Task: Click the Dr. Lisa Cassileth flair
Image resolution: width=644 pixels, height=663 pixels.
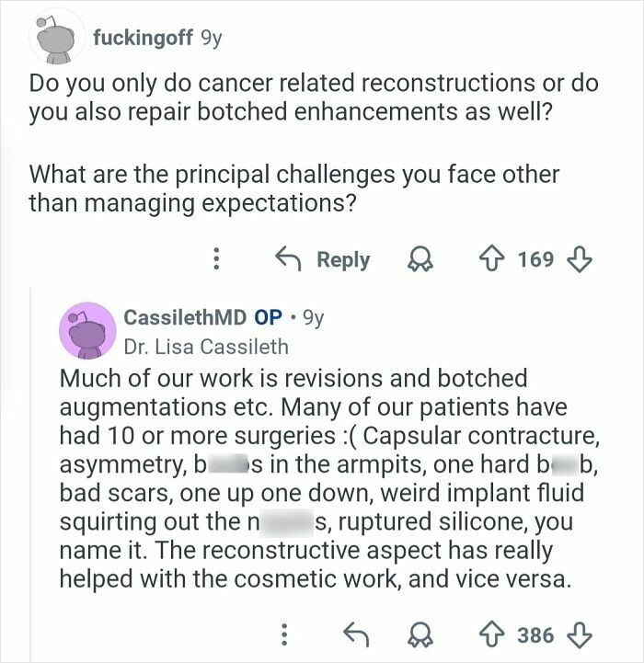Action: (x=206, y=347)
